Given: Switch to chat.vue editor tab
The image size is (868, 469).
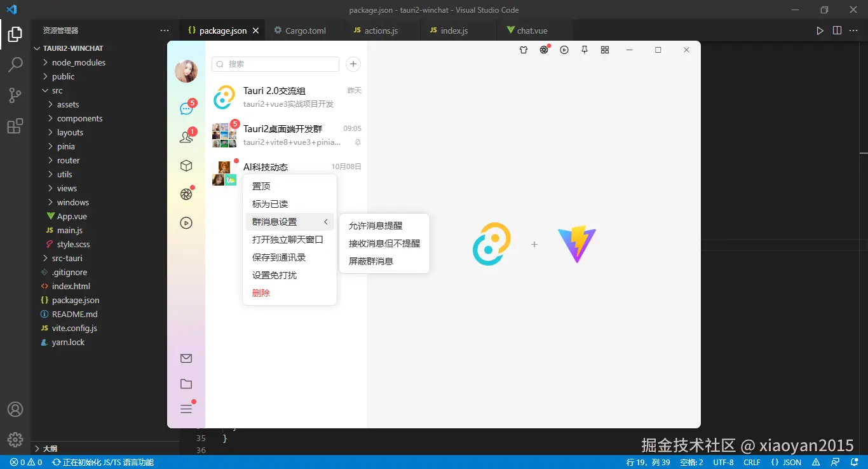Looking at the screenshot, I should [x=532, y=31].
